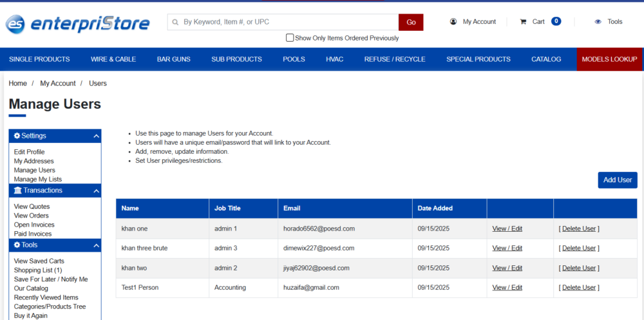Open My Account in header
This screenshot has height=320, width=644.
click(x=479, y=22)
